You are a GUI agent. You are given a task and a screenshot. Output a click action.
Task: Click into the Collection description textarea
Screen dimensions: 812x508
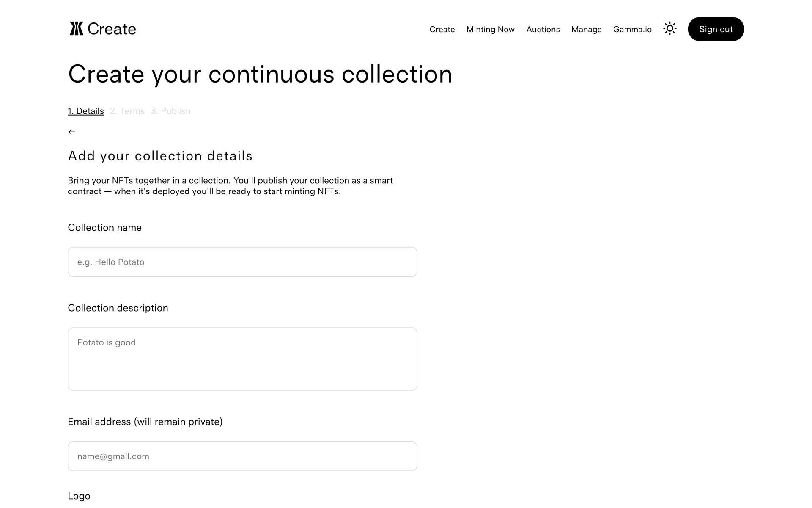(x=242, y=359)
